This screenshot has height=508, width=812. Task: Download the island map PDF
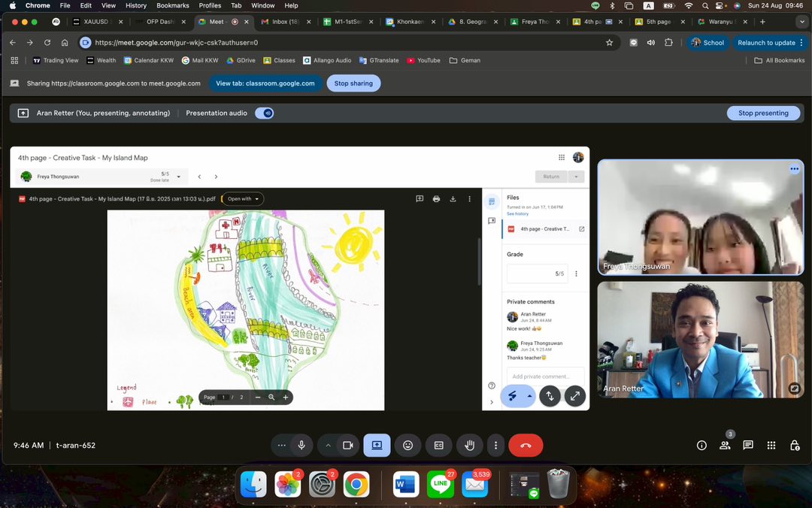tap(453, 199)
